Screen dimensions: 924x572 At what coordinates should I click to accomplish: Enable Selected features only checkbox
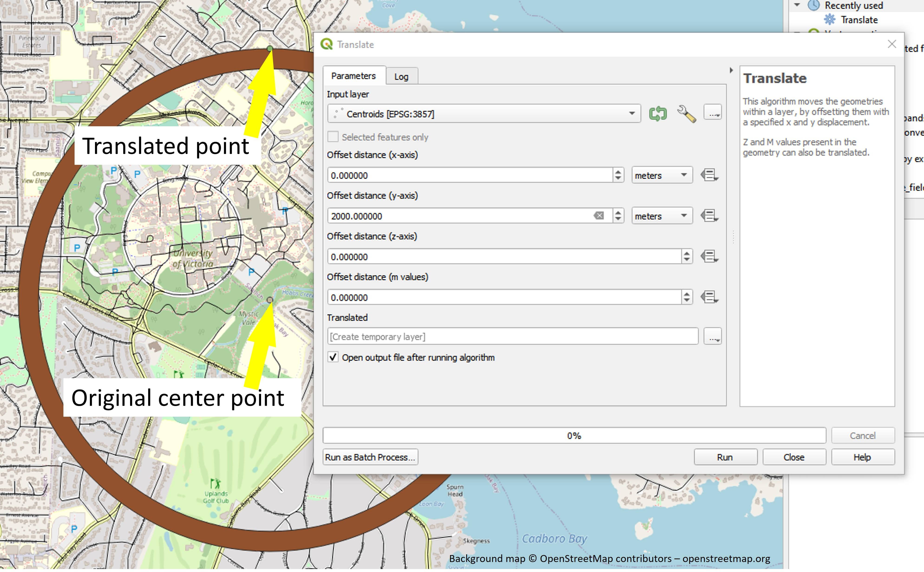coord(333,137)
